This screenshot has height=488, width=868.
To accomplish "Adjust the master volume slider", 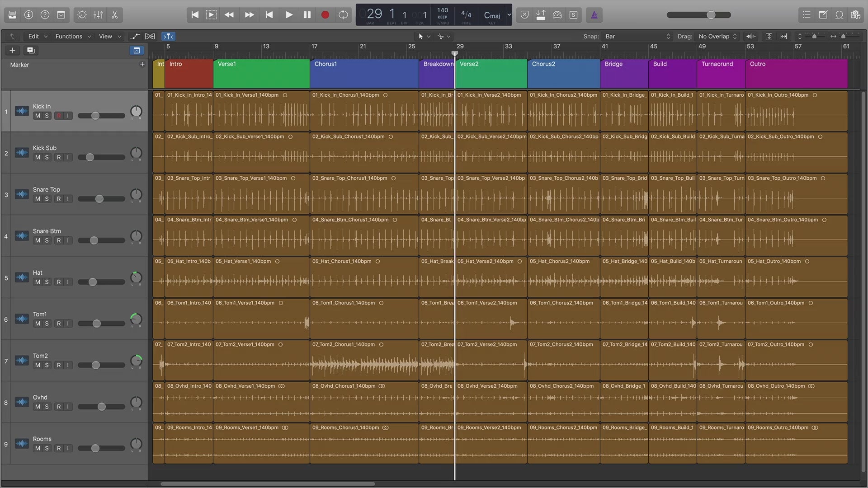I will click(698, 15).
